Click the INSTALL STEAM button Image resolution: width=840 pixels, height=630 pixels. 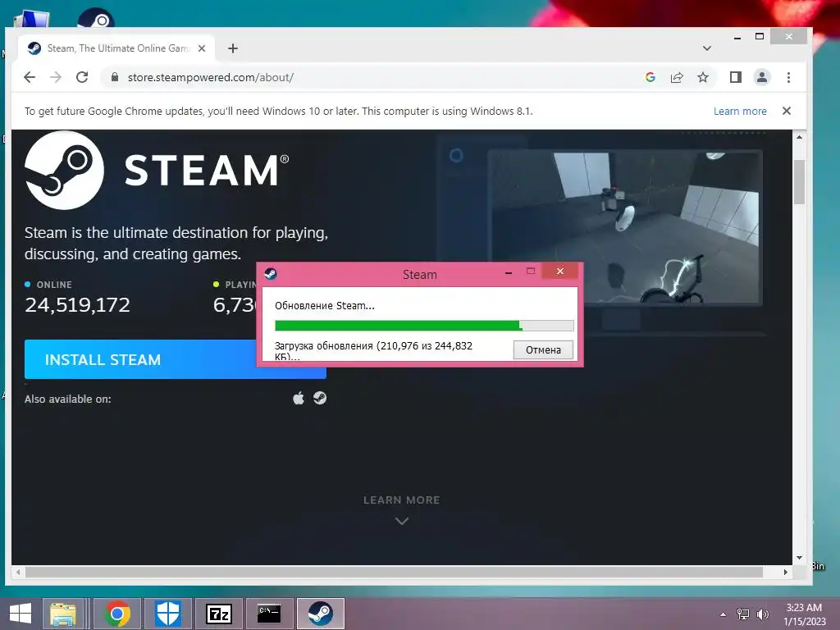click(176, 359)
